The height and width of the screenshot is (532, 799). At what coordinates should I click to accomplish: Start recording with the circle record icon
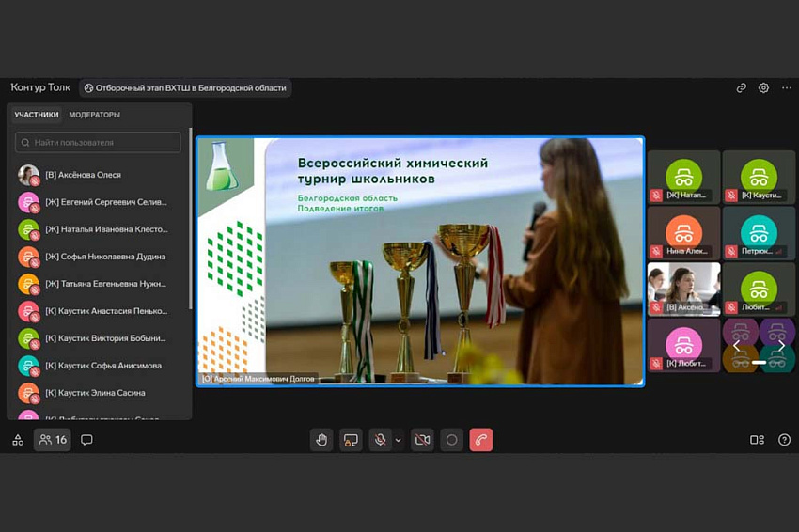pos(452,440)
